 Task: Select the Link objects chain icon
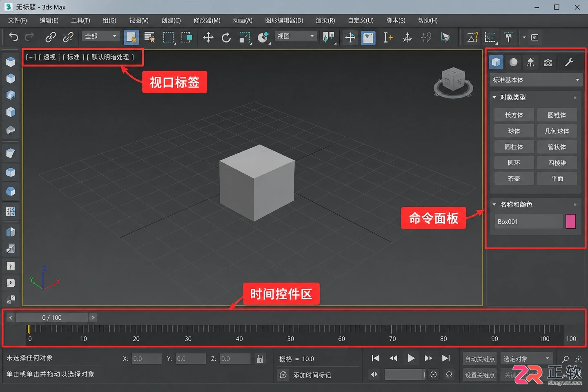click(51, 37)
